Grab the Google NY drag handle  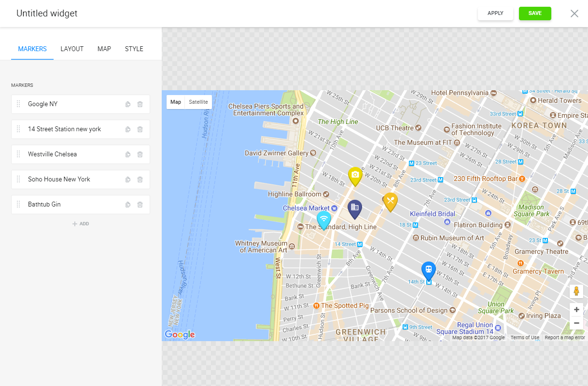pyautogui.click(x=18, y=104)
